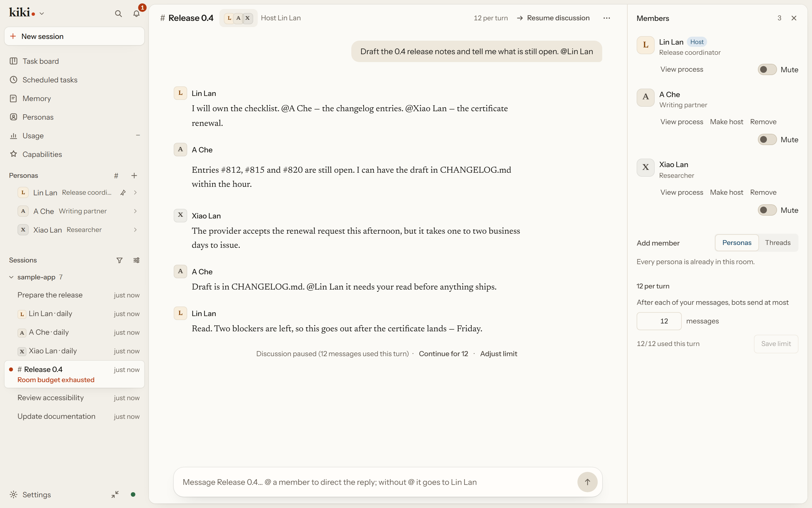Remove A Che from the room
The height and width of the screenshot is (508, 812).
tap(763, 122)
